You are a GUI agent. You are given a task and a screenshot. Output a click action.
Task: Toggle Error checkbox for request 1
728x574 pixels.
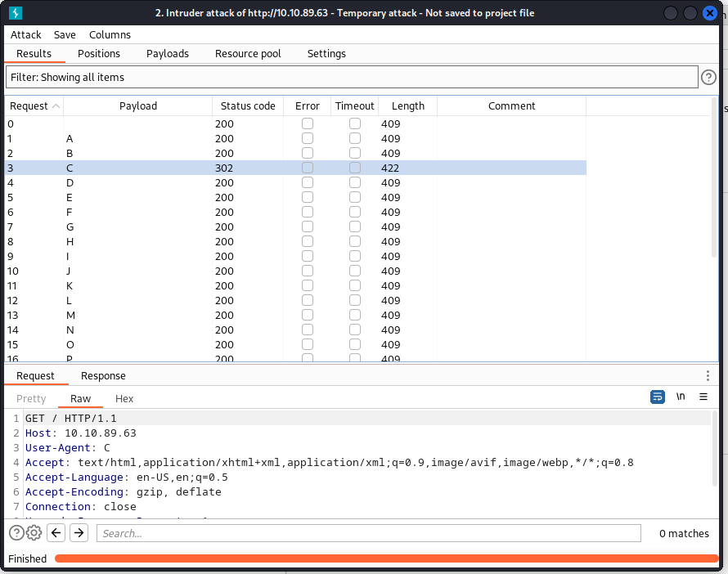coord(308,139)
